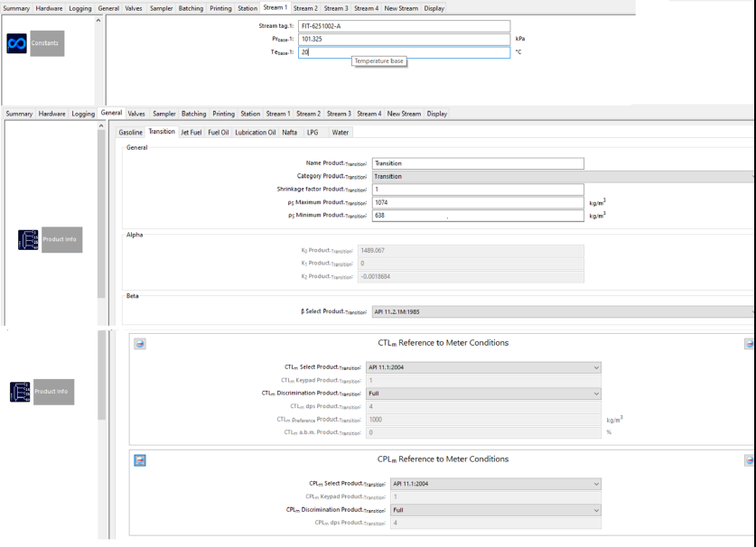Click the CPLm Keypad Product value 1

point(496,496)
